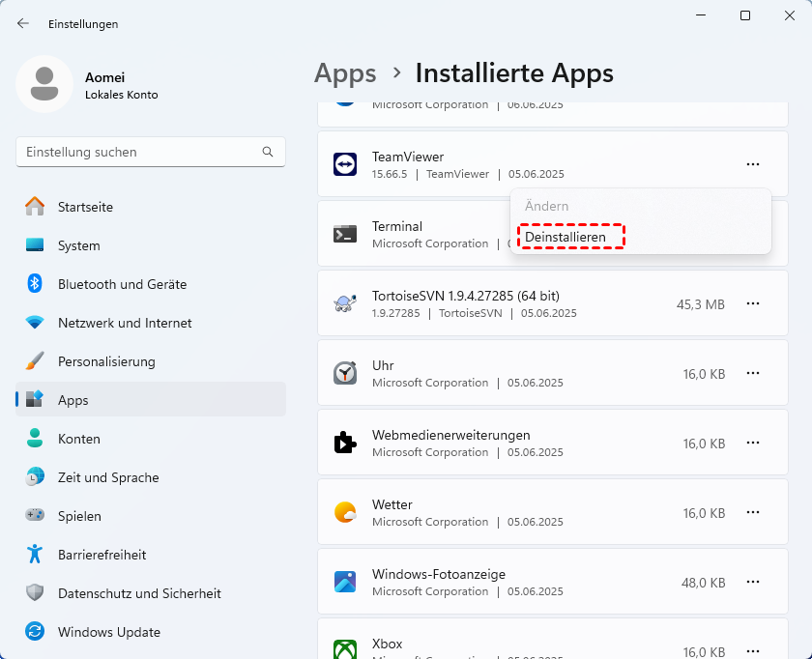Screen dimensions: 812x659
Task: Click the TortoiseSVN turtle icon
Action: click(345, 304)
